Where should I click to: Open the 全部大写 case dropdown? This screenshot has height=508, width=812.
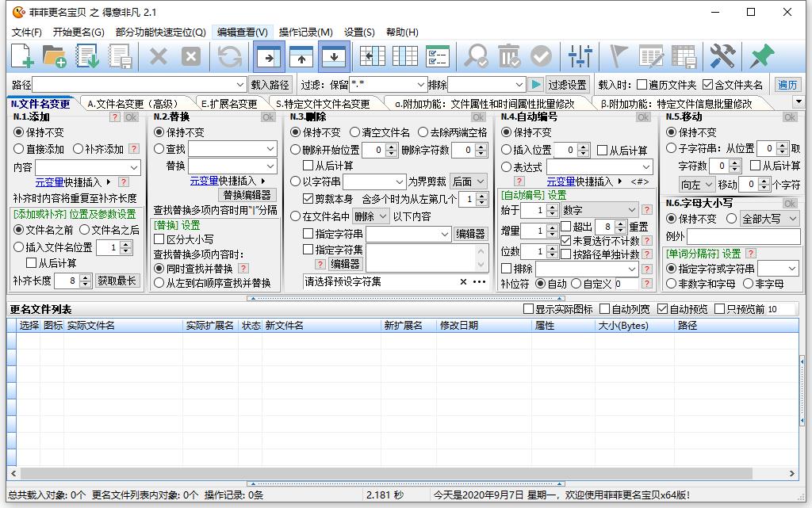point(791,219)
